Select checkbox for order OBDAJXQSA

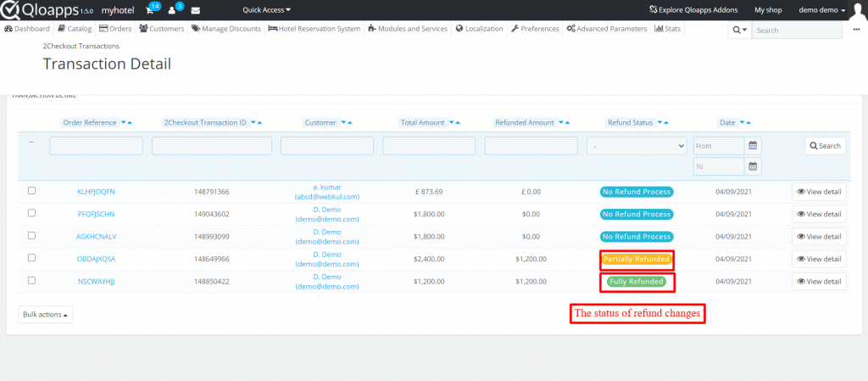click(x=31, y=257)
